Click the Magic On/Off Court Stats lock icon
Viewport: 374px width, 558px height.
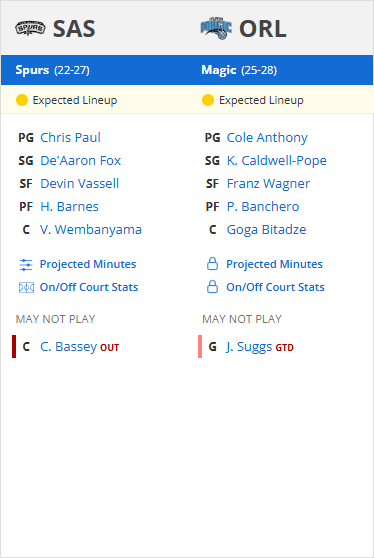pyautogui.click(x=212, y=286)
